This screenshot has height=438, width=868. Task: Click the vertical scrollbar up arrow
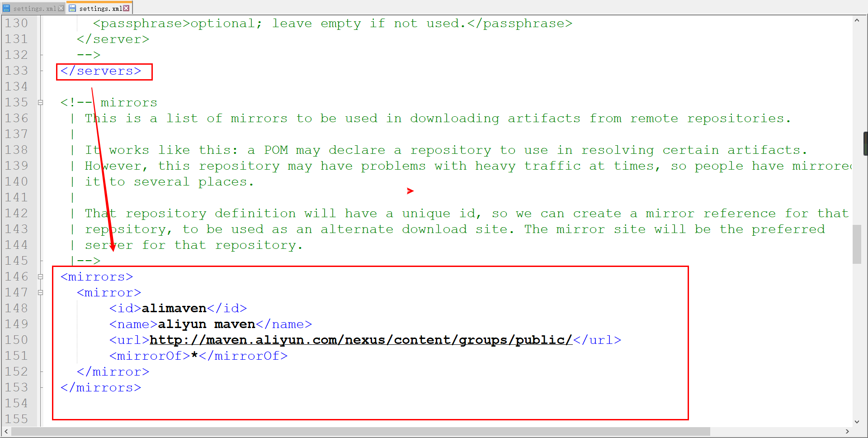(857, 20)
